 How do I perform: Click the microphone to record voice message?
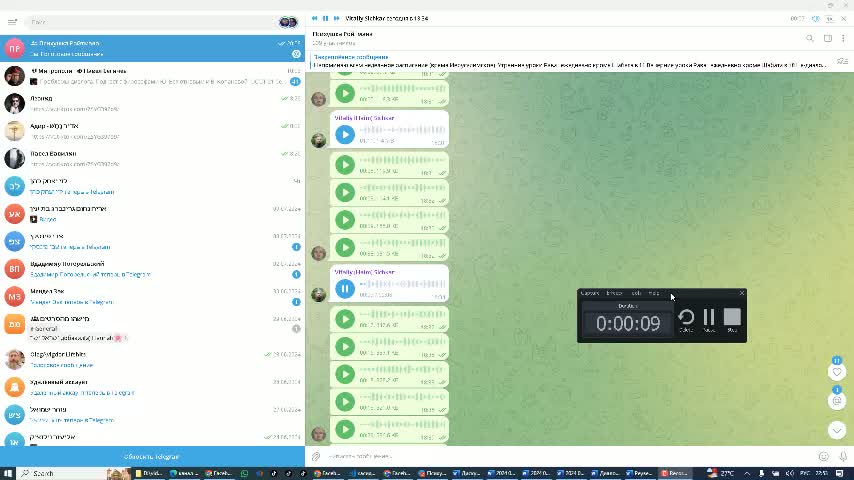pos(843,457)
